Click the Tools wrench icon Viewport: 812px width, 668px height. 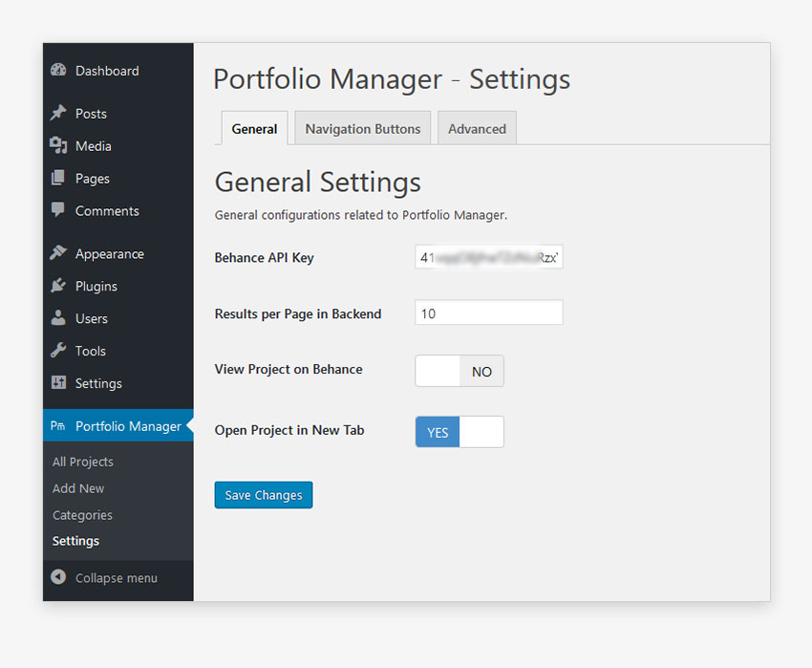(x=58, y=351)
